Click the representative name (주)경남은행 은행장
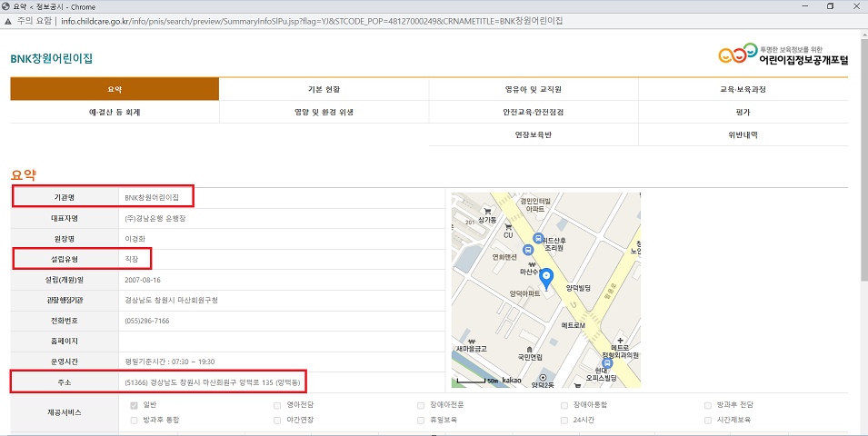This screenshot has width=868, height=436. click(155, 218)
